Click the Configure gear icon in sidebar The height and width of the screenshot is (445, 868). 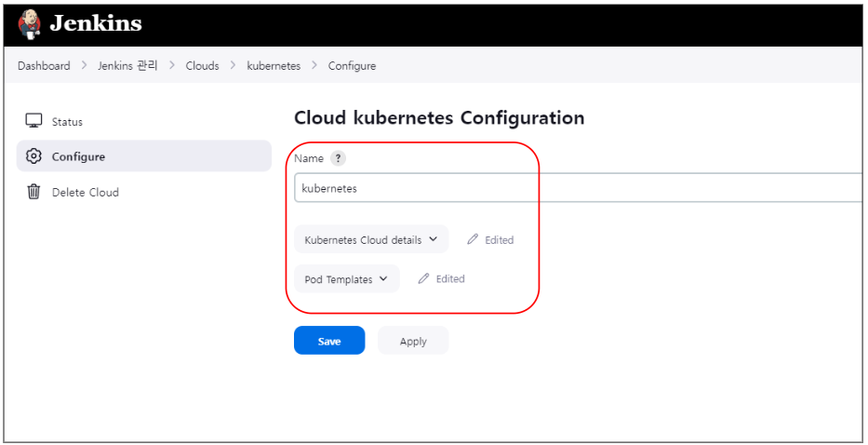[33, 156]
